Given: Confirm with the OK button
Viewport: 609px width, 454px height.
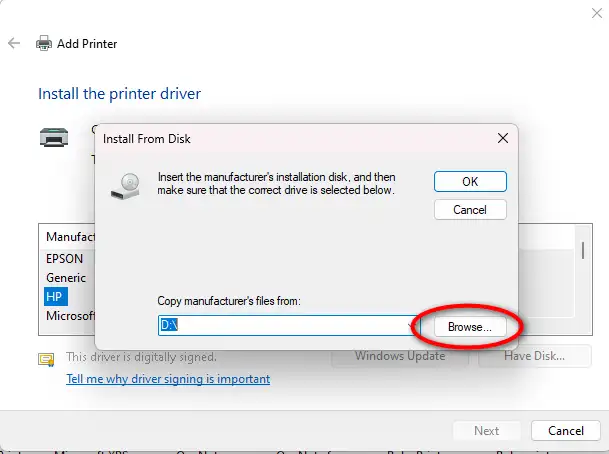Looking at the screenshot, I should [x=470, y=181].
